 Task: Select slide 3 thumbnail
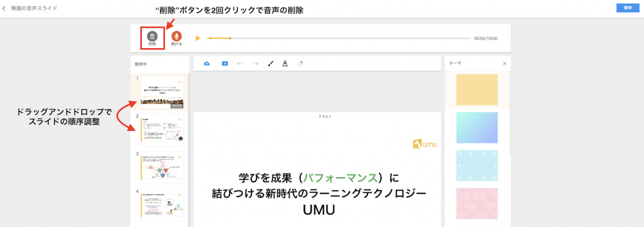click(x=162, y=166)
